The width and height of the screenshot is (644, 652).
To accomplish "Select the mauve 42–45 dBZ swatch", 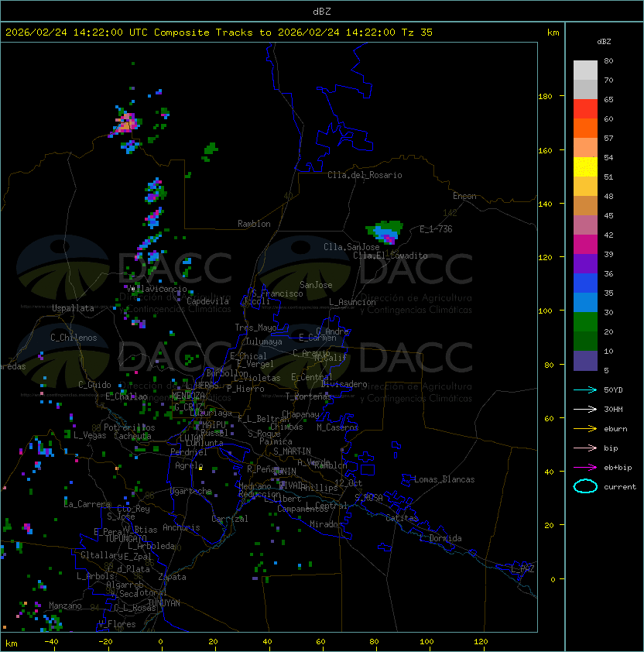I will tap(585, 225).
